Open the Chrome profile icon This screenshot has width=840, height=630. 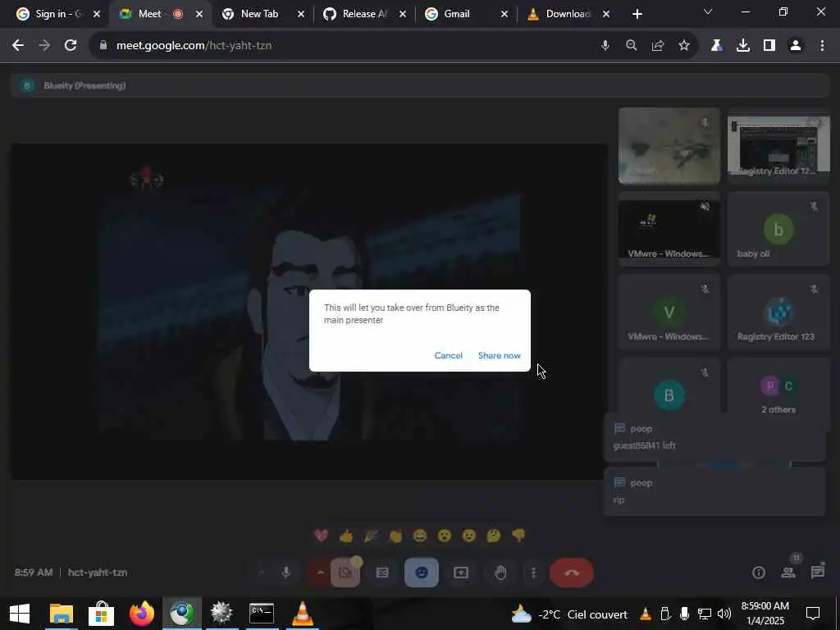pos(796,46)
